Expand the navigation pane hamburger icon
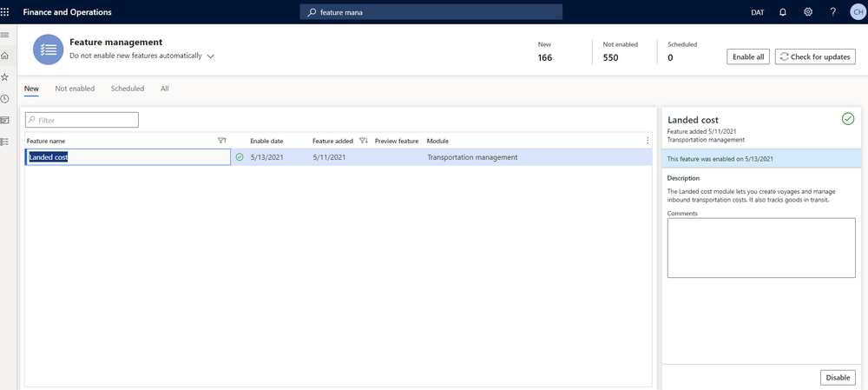Screen dimensions: 868x390 click(5, 35)
